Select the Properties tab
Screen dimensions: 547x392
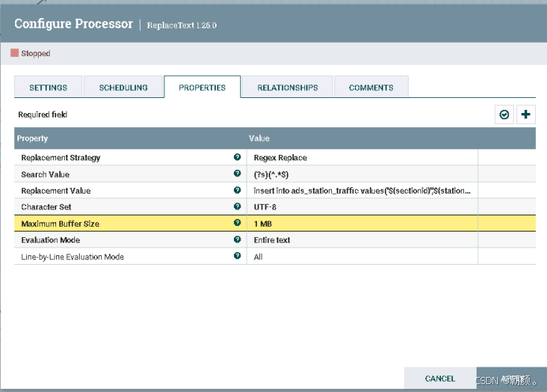tap(202, 87)
